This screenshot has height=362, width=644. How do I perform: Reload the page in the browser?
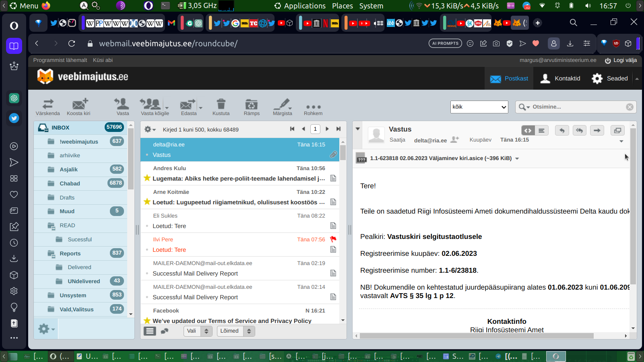[72, 43]
